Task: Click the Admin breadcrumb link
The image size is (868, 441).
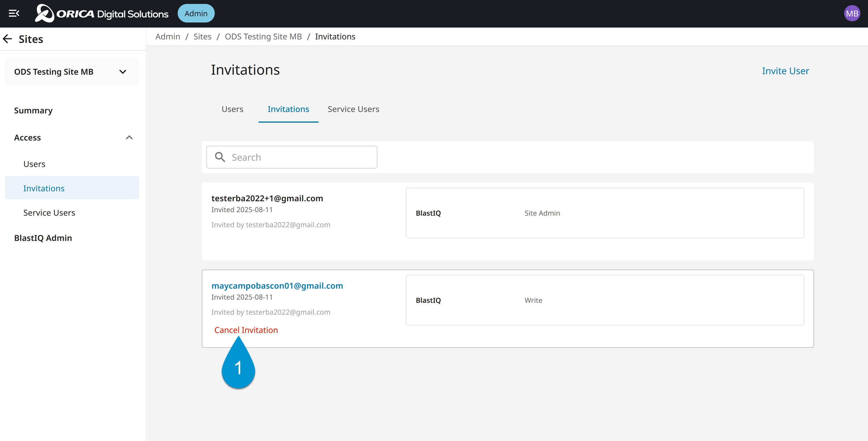Action: click(167, 36)
